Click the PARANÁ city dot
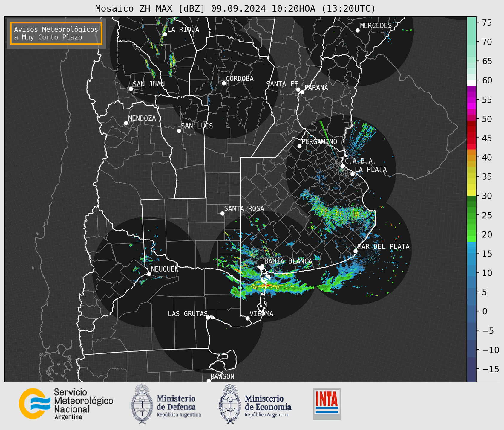 click(302, 92)
